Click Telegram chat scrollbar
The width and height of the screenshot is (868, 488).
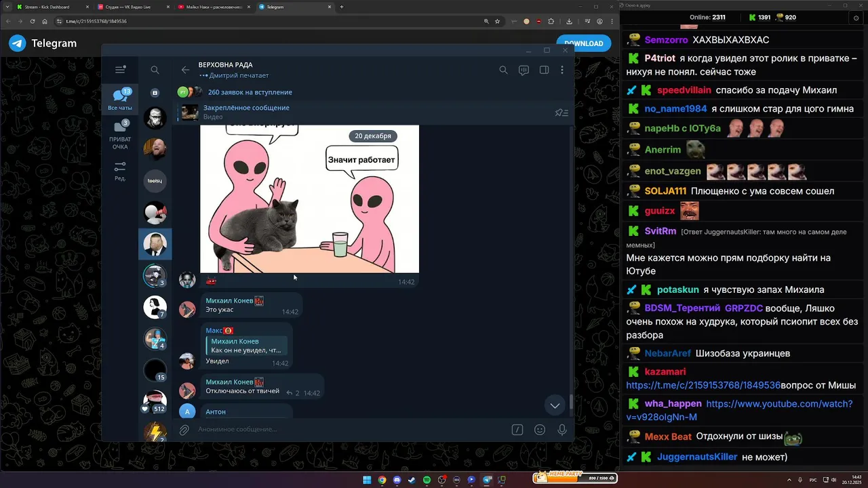[x=571, y=401]
